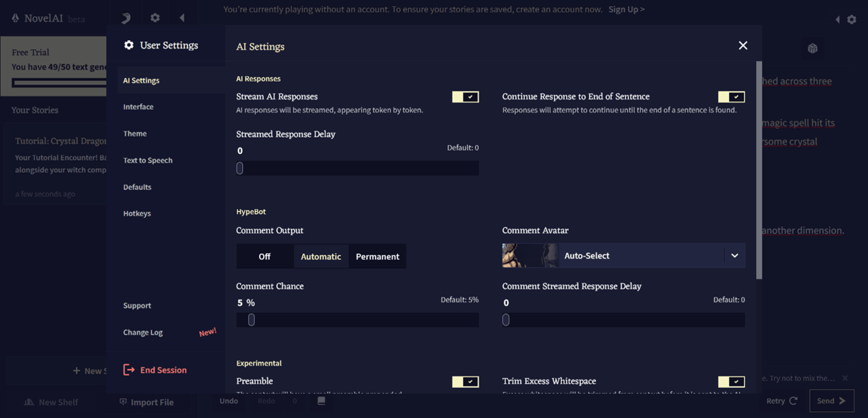
Task: Click the 'Your Stories' heading
Action: [x=35, y=110]
